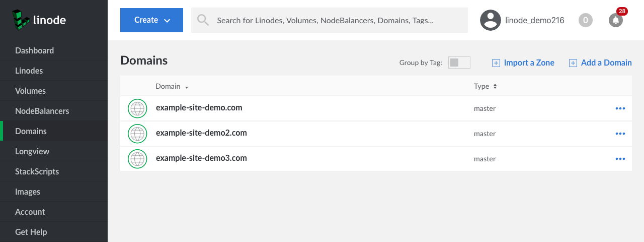Open action menu for example-site-demo.com
Viewport: 644px width, 242px height.
620,108
